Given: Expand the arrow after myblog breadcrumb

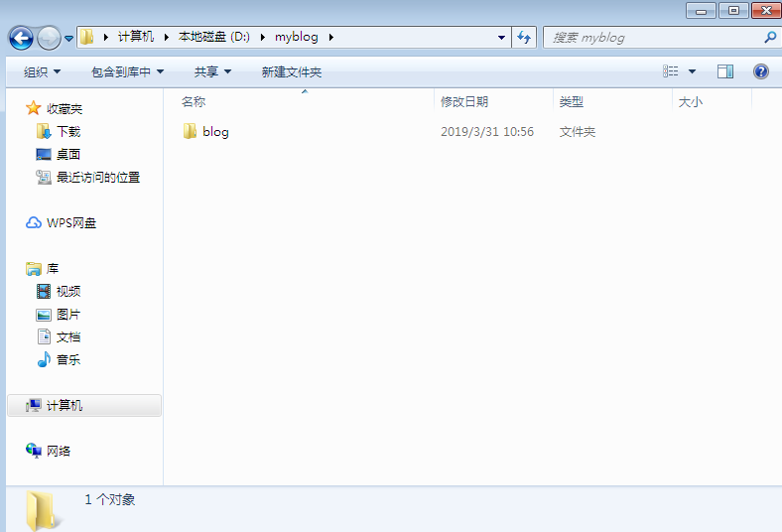Looking at the screenshot, I should 331,37.
